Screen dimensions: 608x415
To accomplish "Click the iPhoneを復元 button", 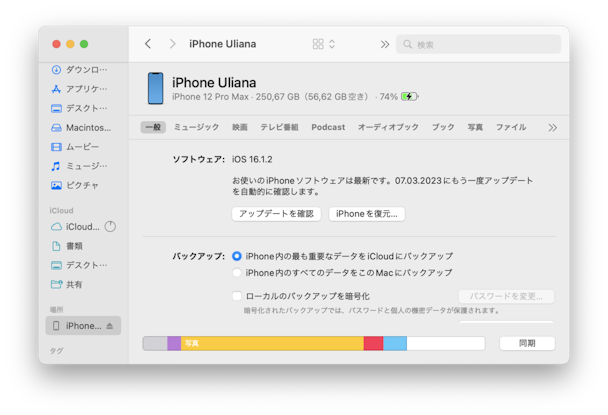I will 366,214.
